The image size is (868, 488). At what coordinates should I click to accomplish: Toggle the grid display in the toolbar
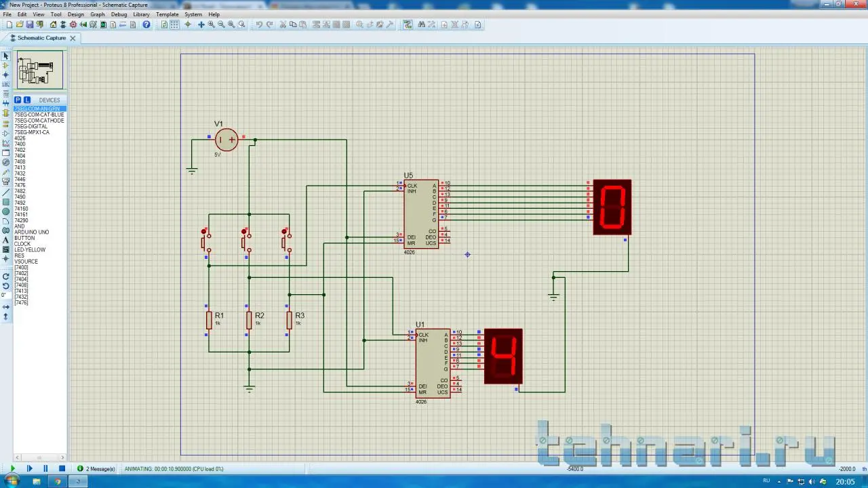[x=175, y=25]
